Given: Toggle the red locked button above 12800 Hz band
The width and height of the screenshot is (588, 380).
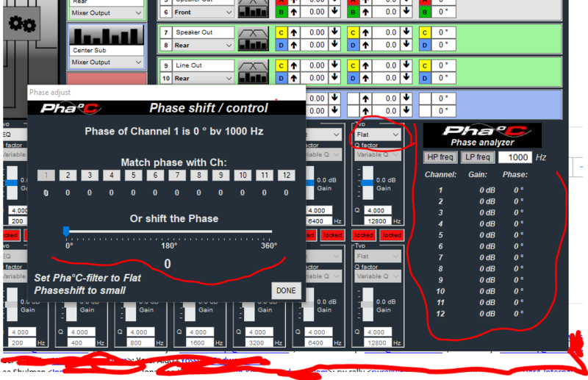Looking at the screenshot, I should 364,235.
